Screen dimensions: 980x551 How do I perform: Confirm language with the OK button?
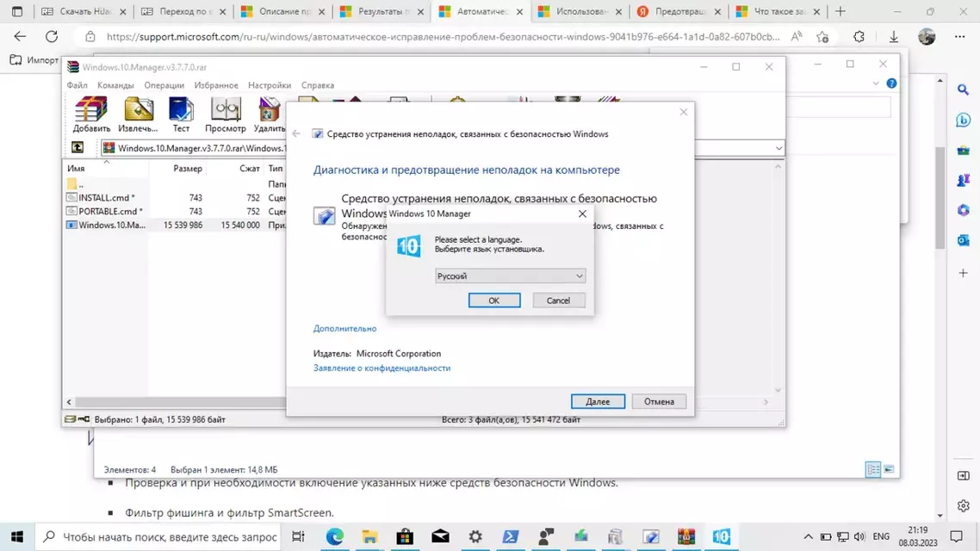493,300
